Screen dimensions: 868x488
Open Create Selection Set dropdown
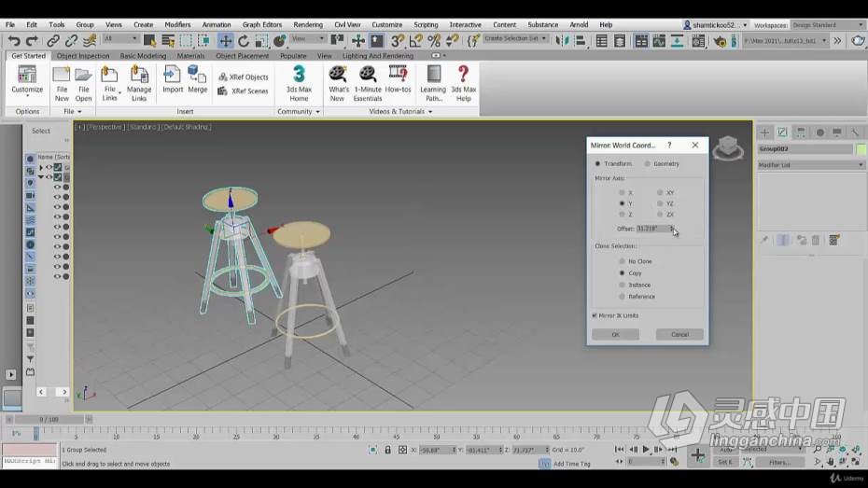(515, 39)
